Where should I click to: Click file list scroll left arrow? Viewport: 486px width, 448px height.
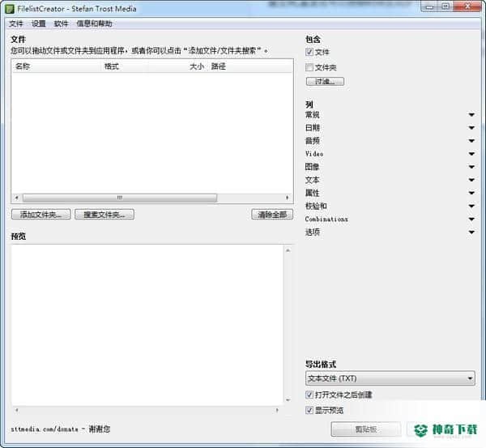click(x=17, y=198)
